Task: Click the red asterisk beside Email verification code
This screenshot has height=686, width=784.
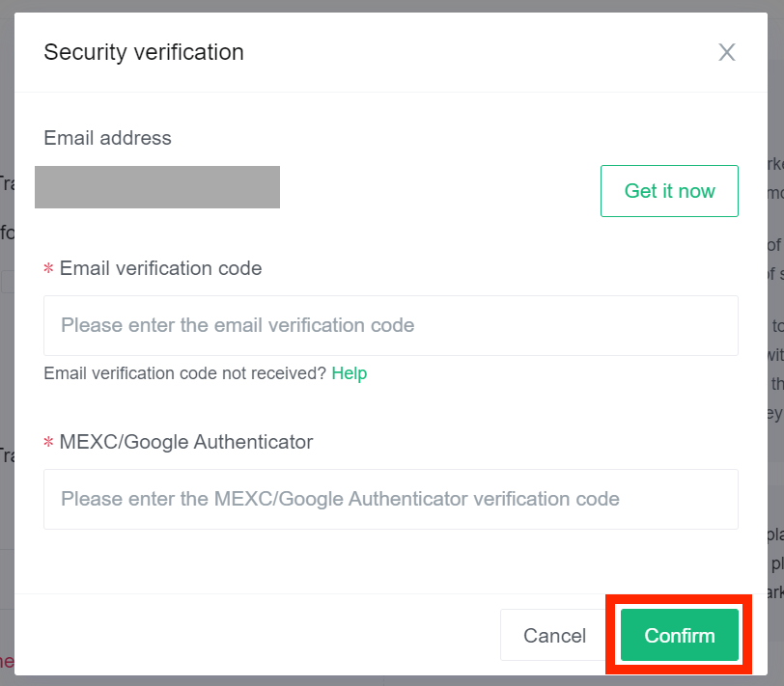Action: tap(48, 268)
